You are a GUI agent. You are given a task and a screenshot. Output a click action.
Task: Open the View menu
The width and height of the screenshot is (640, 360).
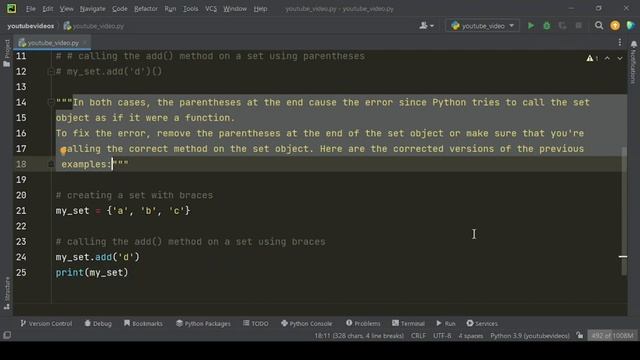click(x=67, y=9)
